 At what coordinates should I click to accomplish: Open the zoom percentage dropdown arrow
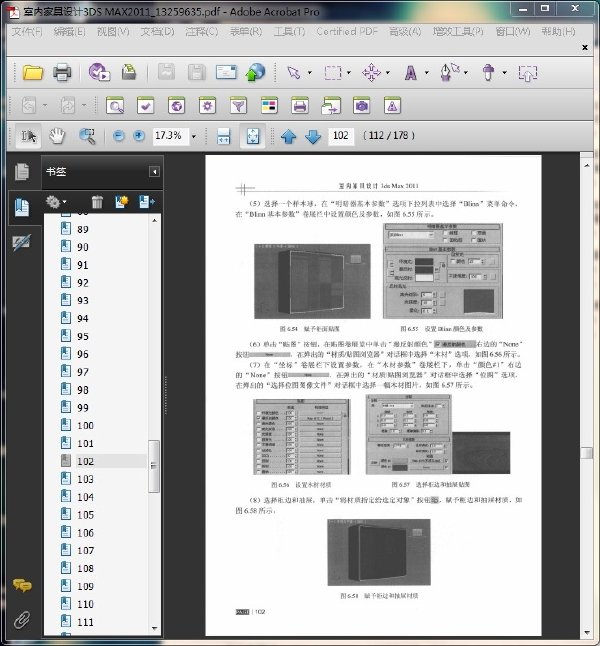pos(194,136)
